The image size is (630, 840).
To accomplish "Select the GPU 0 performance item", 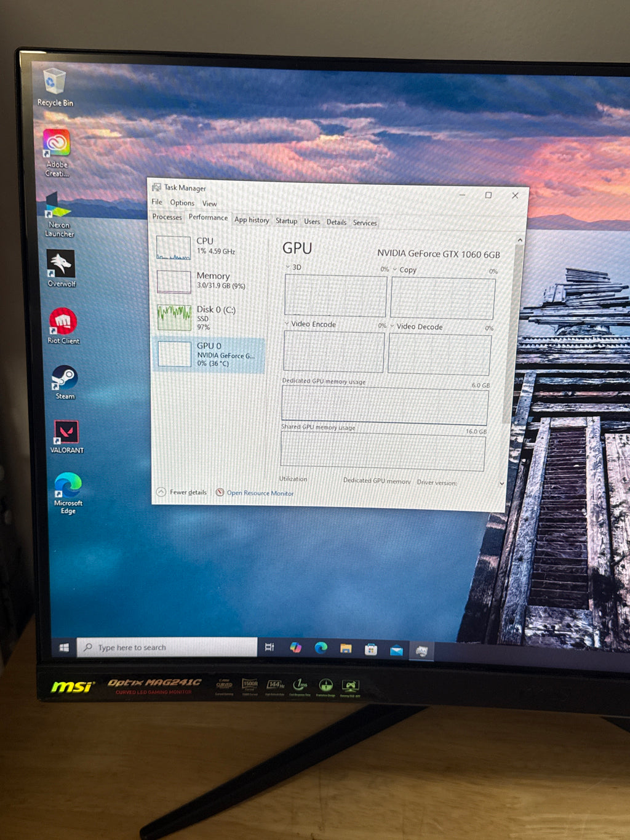I will click(x=209, y=354).
